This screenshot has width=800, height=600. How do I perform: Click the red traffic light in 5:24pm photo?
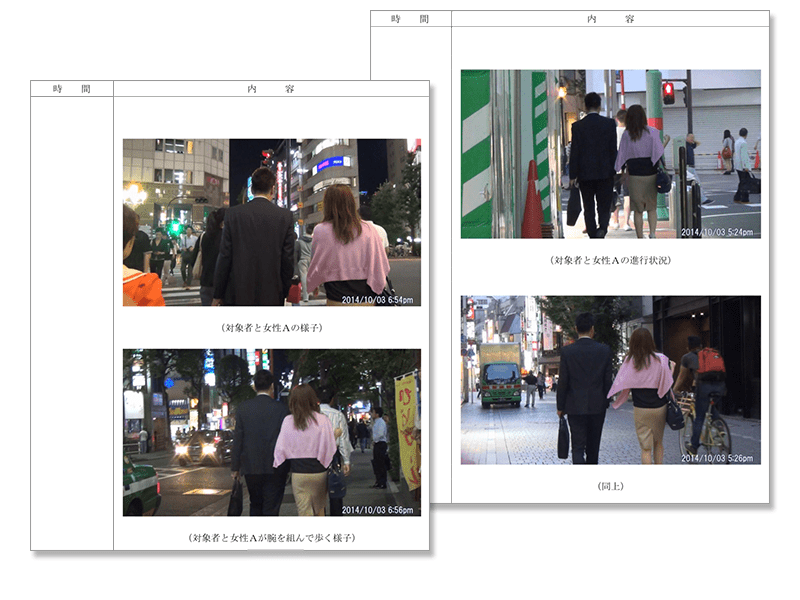(x=668, y=93)
